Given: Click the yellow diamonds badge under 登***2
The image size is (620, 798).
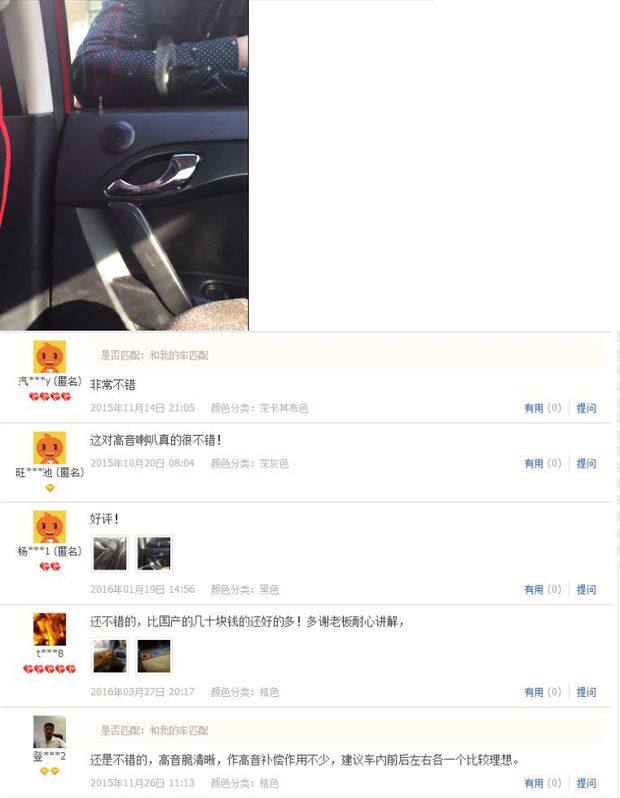Looking at the screenshot, I should [x=49, y=771].
